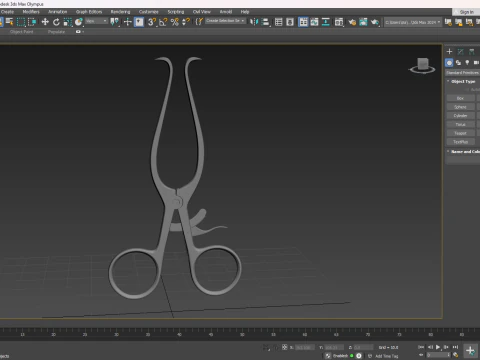Pick the Select by Name tool
Screen dimensions: 480x360
(x=9, y=22)
